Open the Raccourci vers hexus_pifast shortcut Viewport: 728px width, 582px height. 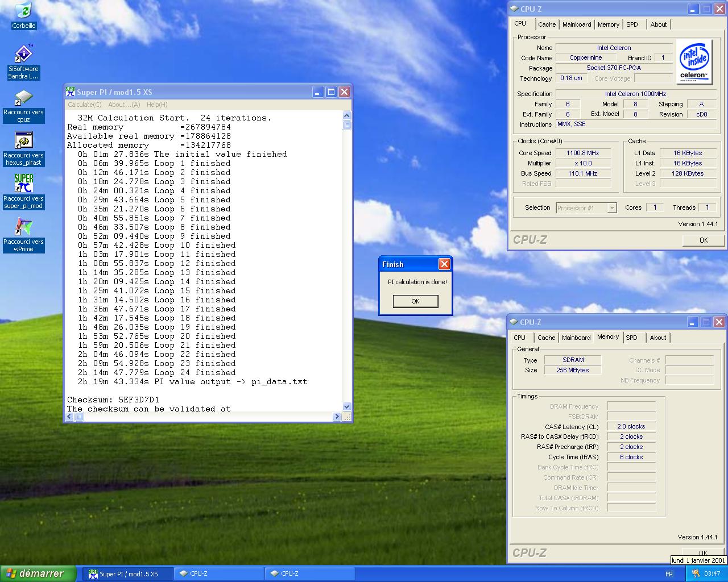[23, 149]
